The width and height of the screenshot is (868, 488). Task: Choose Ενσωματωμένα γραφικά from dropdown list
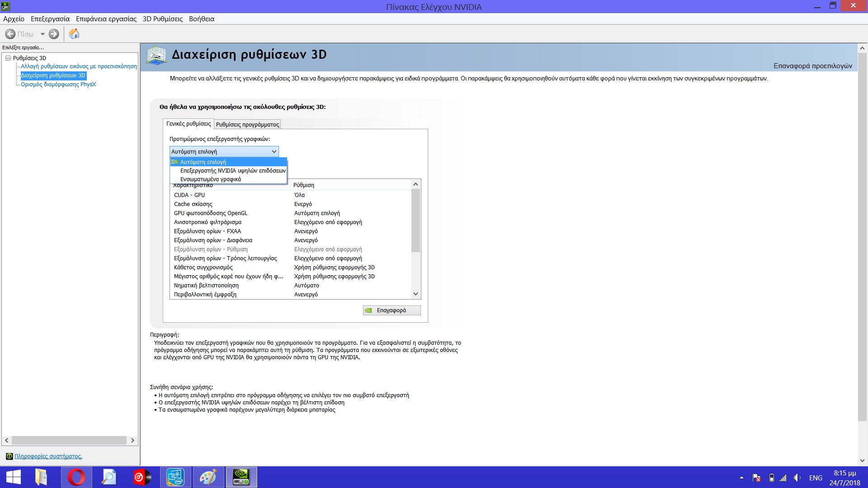[x=210, y=179]
